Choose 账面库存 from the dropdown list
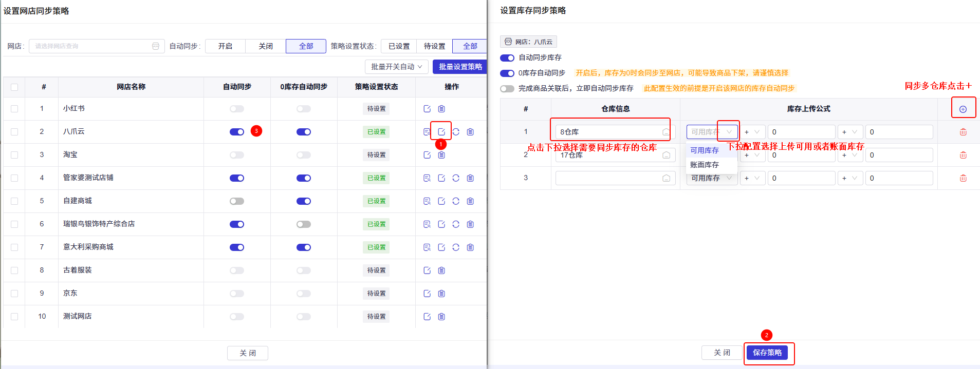980x369 pixels. (712, 165)
